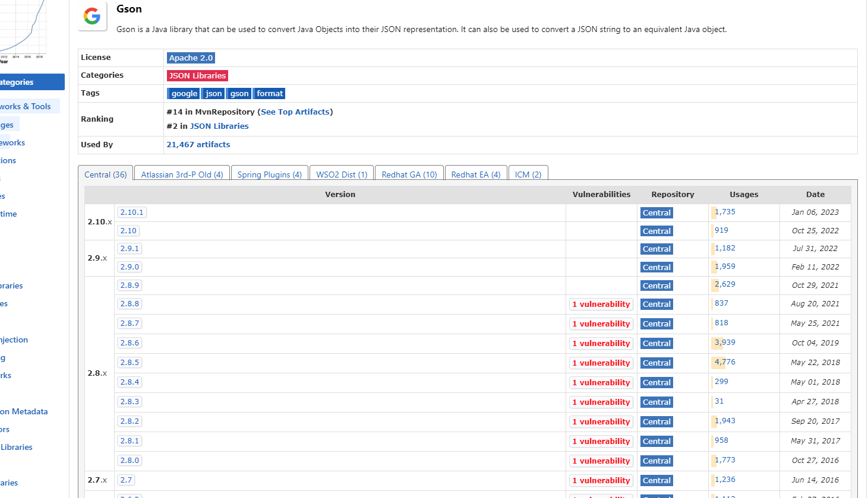The height and width of the screenshot is (498, 868).
Task: Open 'works & Tools' sidebar link
Action: pyautogui.click(x=26, y=107)
